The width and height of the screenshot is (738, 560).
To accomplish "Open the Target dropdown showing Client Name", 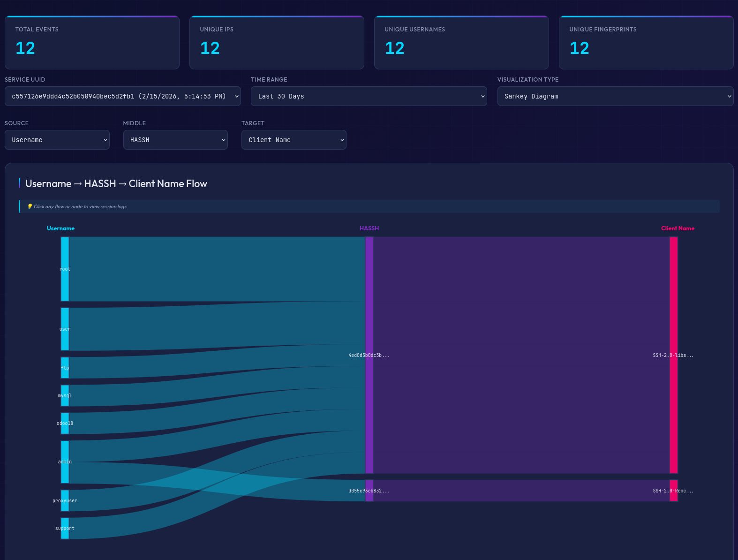I will (x=294, y=140).
